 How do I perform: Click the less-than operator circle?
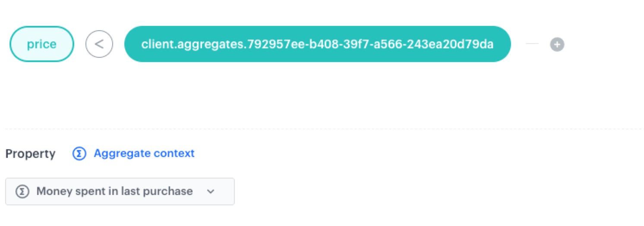click(99, 44)
